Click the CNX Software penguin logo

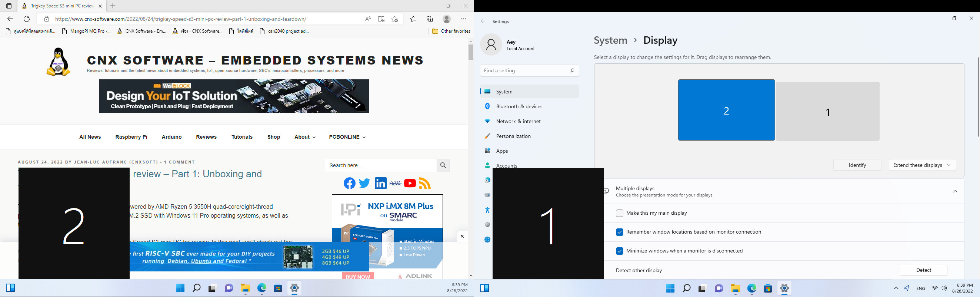click(x=58, y=62)
